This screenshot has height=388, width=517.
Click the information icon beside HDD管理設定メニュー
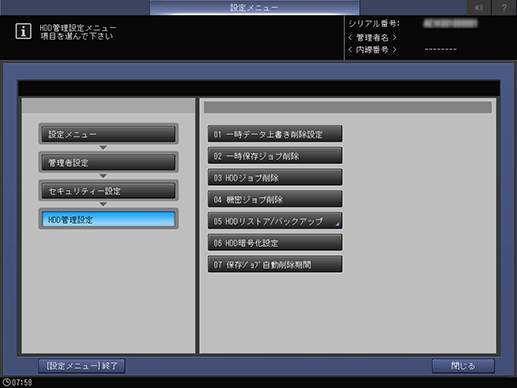tap(23, 32)
